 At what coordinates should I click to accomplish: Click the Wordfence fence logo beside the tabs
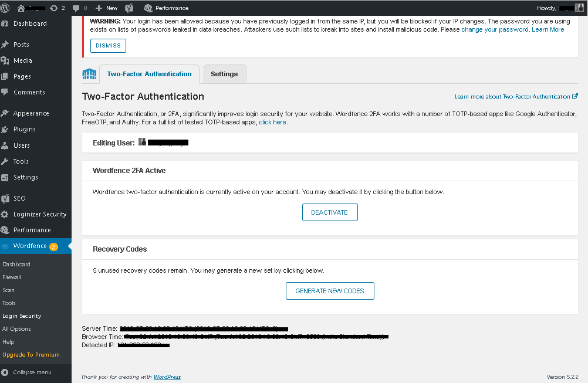89,74
